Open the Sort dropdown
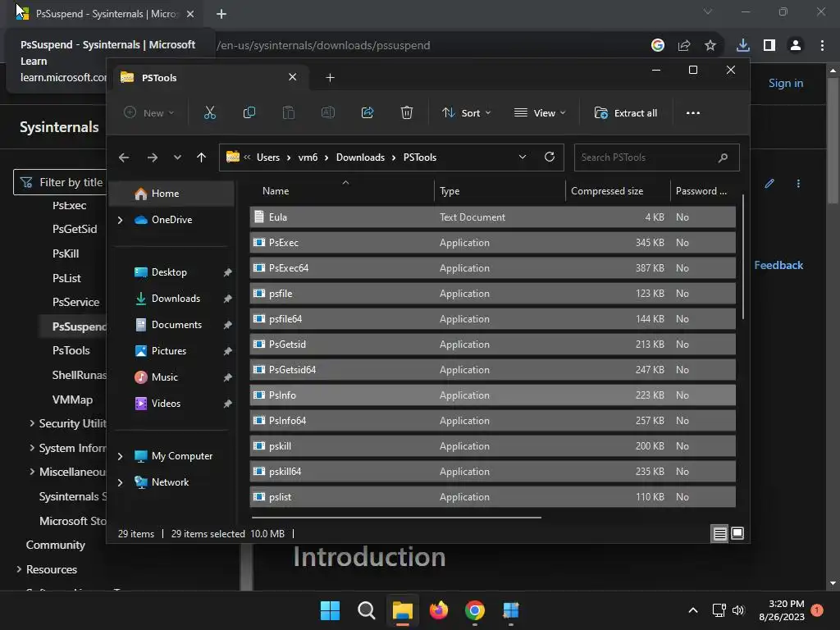 466,113
